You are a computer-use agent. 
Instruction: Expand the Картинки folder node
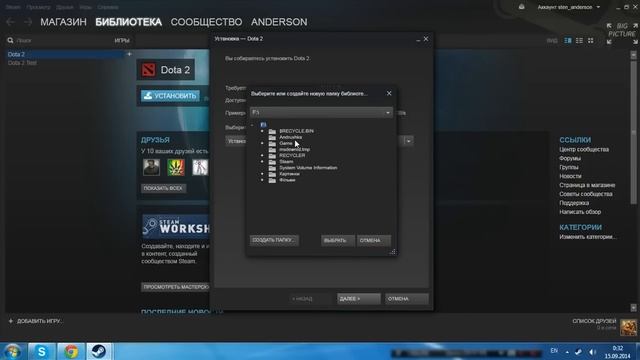click(x=262, y=174)
